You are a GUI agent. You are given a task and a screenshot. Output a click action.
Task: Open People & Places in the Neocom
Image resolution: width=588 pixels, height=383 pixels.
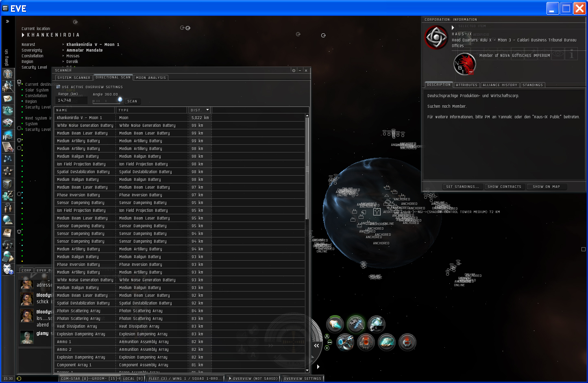coord(8,86)
